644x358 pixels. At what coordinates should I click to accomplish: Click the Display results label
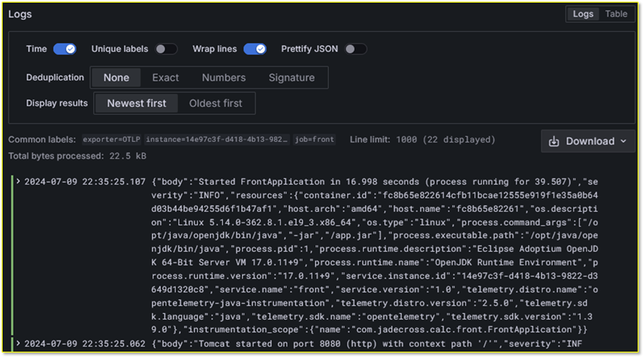coord(56,103)
